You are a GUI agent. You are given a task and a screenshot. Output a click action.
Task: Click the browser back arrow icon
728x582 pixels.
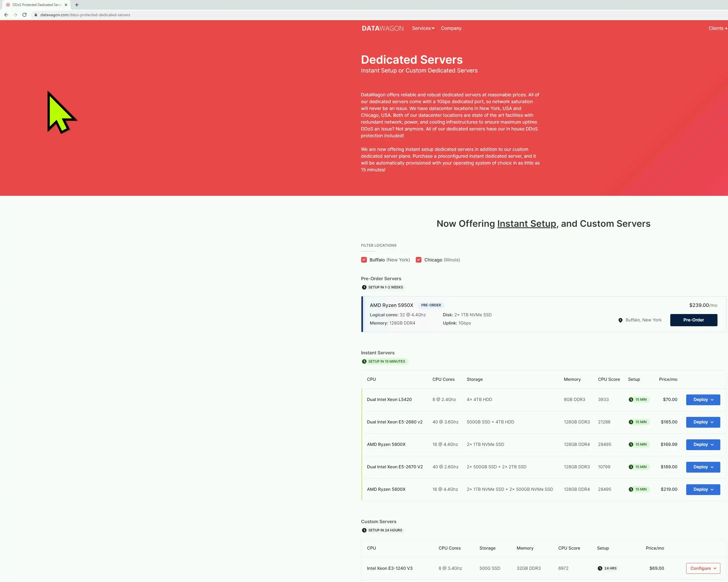[6, 15]
